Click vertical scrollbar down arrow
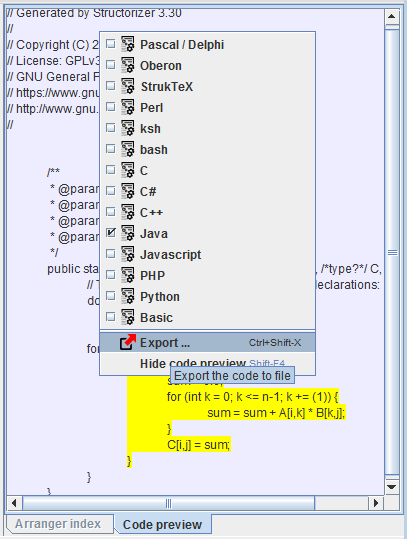This screenshot has width=407, height=539. (392, 487)
